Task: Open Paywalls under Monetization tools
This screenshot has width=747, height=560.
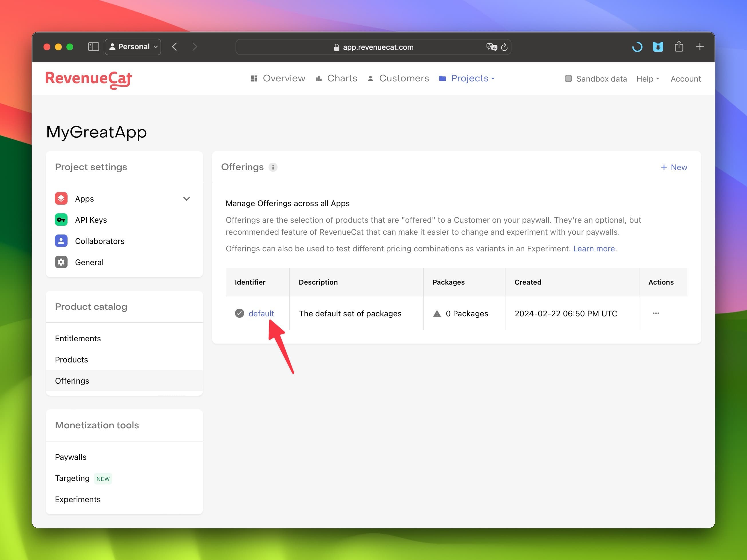Action: pyautogui.click(x=71, y=457)
